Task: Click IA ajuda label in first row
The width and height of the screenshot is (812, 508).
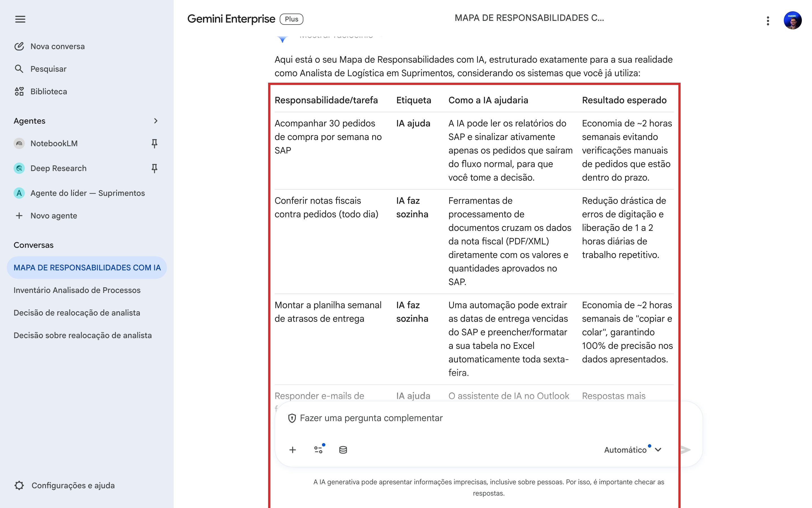Action: (x=413, y=123)
